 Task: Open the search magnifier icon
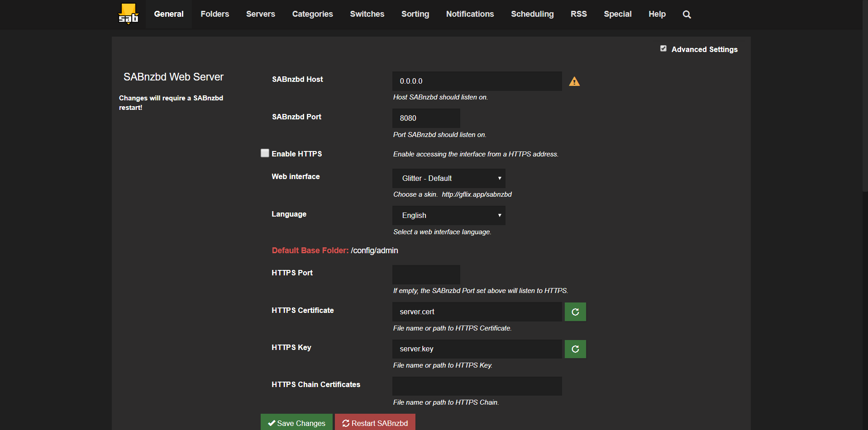pos(687,14)
